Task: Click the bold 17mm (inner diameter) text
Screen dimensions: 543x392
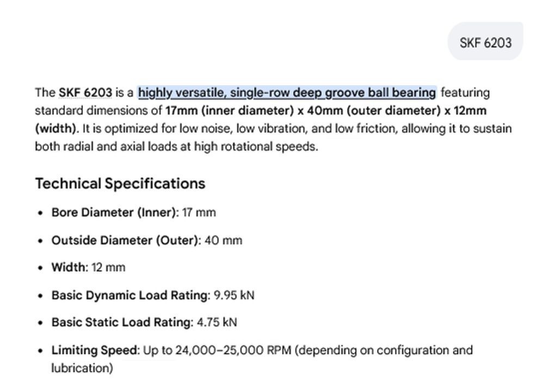Action: (230, 111)
